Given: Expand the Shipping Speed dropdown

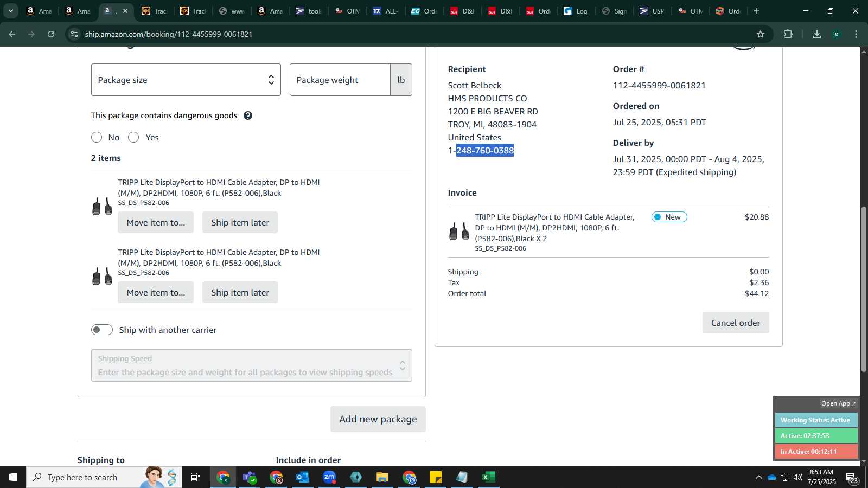Looking at the screenshot, I should 252,365.
